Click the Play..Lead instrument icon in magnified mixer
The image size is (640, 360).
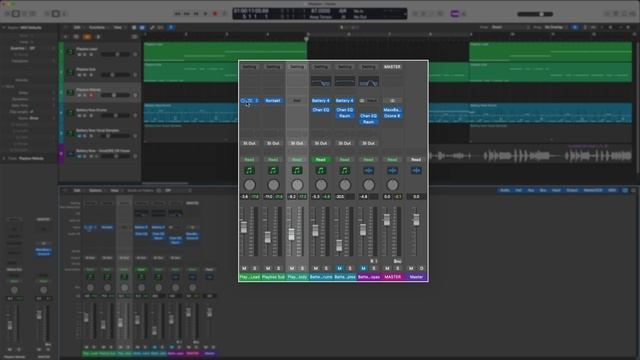click(249, 171)
